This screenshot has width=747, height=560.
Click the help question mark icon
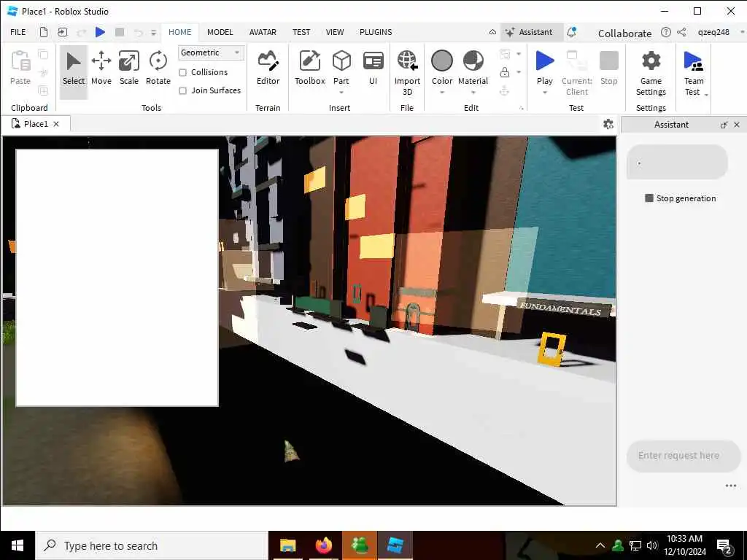click(665, 32)
